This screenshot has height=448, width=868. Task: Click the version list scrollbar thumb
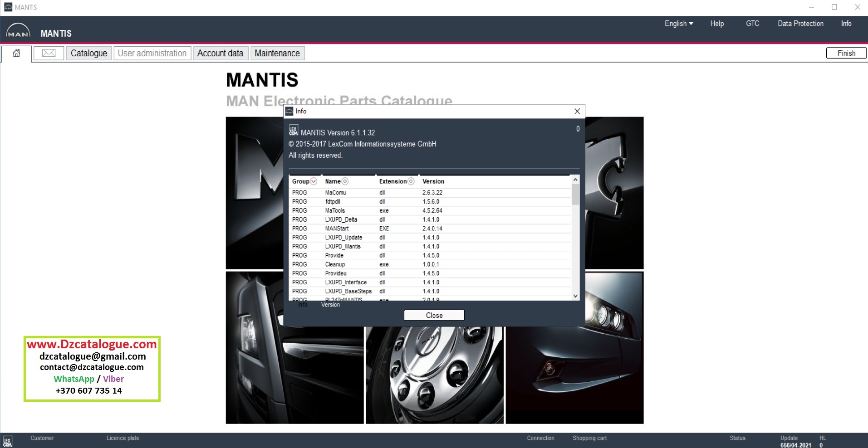[575, 194]
